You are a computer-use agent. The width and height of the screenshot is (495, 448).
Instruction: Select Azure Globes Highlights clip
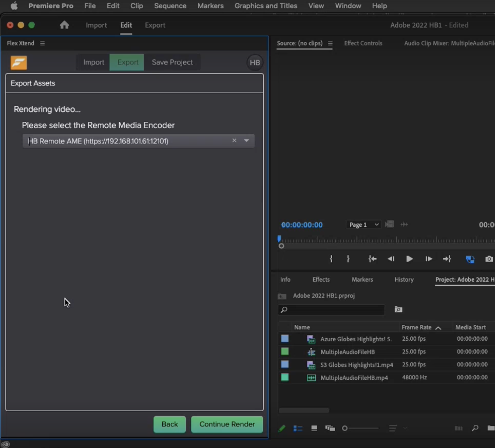tap(356, 339)
